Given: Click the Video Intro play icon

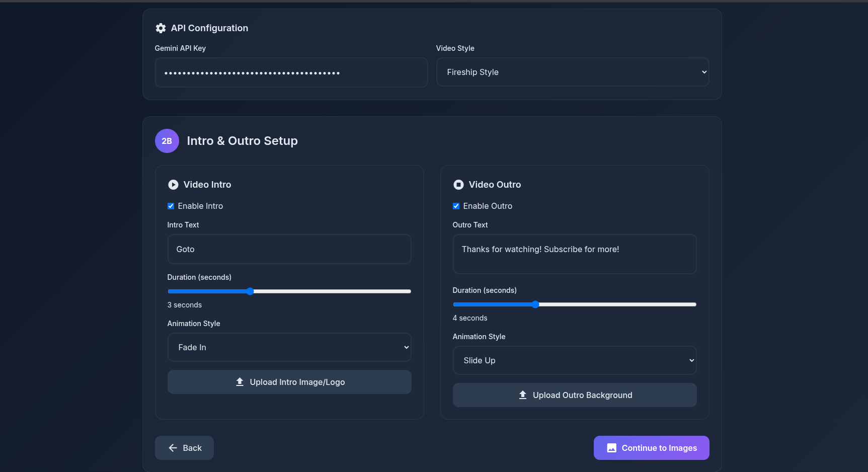Looking at the screenshot, I should (x=173, y=185).
